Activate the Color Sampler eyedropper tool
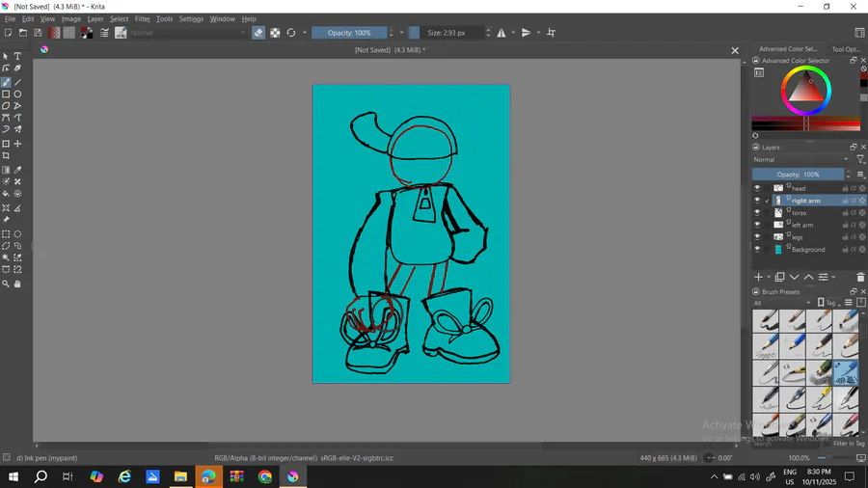868x488 pixels. click(x=17, y=170)
